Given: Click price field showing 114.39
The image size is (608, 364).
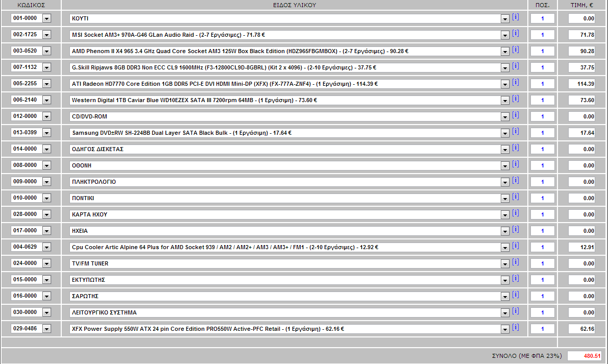Looking at the screenshot, I should [x=581, y=84].
